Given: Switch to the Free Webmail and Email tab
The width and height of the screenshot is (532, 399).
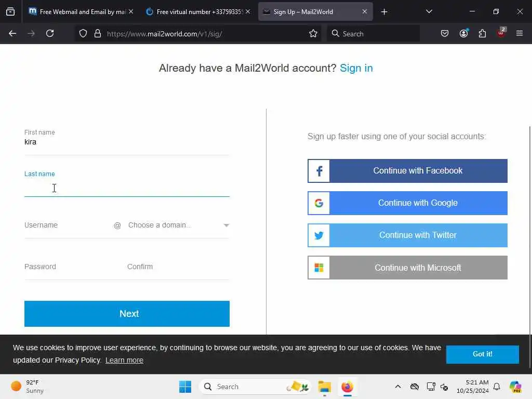Looking at the screenshot, I should coord(81,11).
